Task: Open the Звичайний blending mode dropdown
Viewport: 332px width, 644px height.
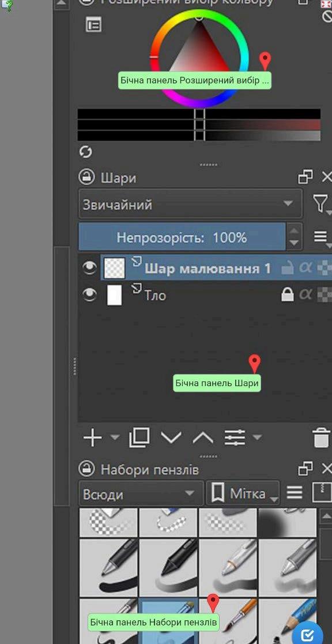Action: point(190,204)
